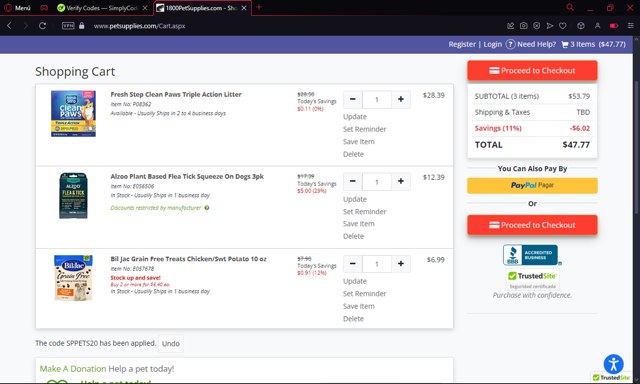Decrease quantity of Alzoo Flea Tick
This screenshot has width=640, height=384.
353,181
